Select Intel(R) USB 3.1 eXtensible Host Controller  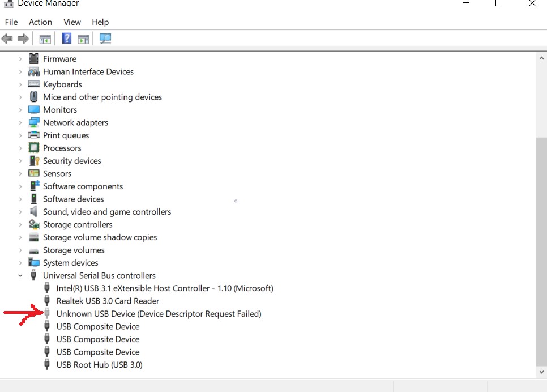(x=165, y=288)
